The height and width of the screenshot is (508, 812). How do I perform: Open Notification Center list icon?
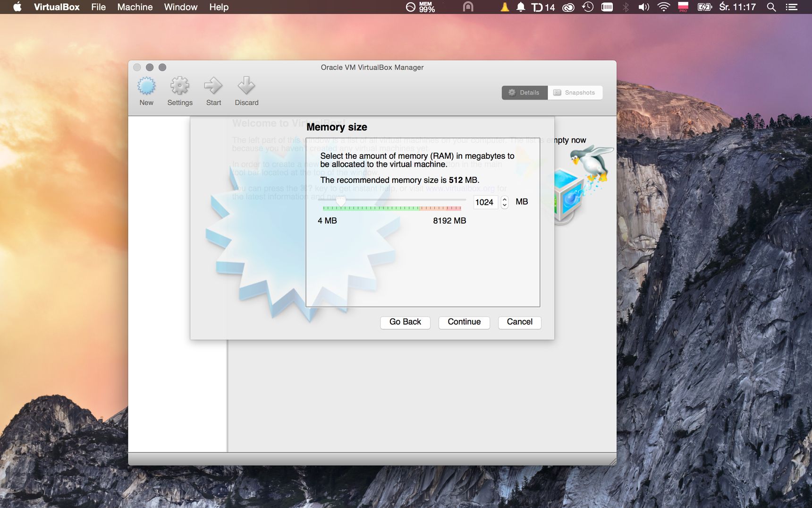point(792,7)
